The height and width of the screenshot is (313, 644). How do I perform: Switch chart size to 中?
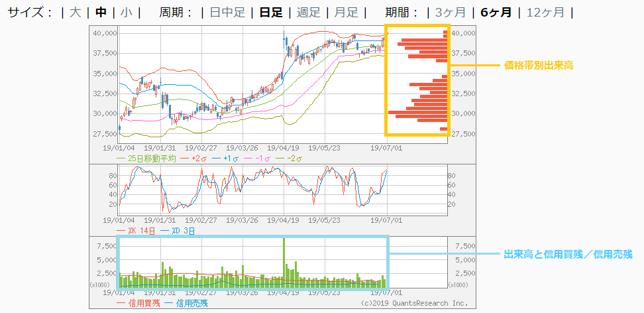tap(101, 13)
